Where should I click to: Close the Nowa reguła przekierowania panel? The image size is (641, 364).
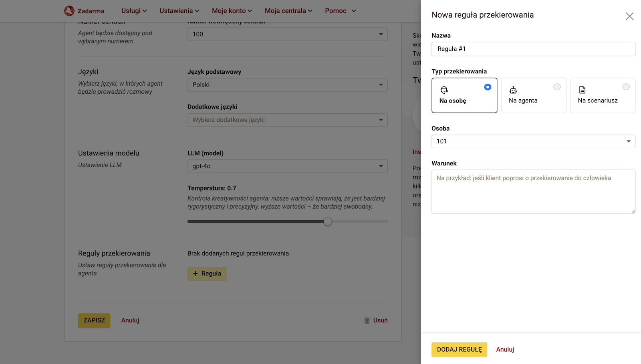(629, 16)
